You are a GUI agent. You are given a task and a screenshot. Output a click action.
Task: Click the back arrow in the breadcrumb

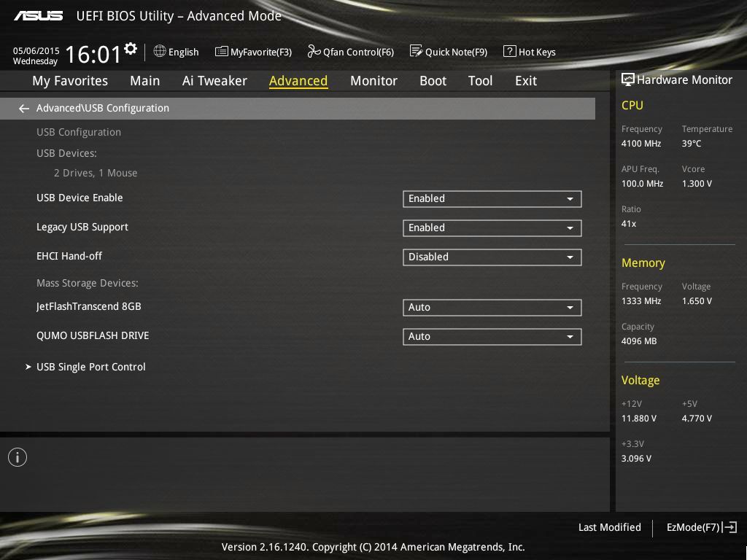(x=24, y=109)
